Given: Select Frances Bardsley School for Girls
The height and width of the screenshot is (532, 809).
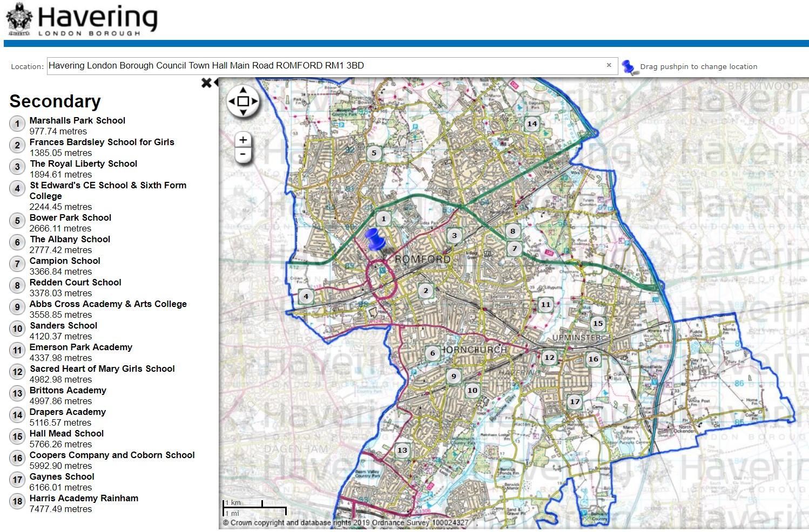Looking at the screenshot, I should click(102, 142).
